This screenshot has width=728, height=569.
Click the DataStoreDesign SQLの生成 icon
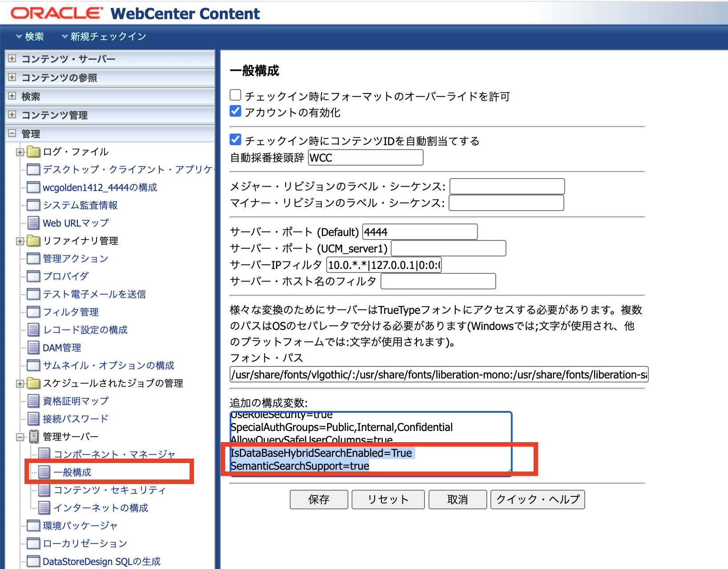[33, 561]
